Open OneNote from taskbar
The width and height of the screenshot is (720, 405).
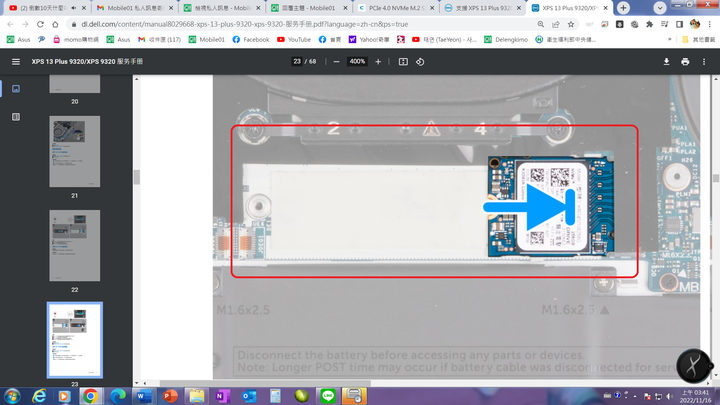[x=223, y=396]
